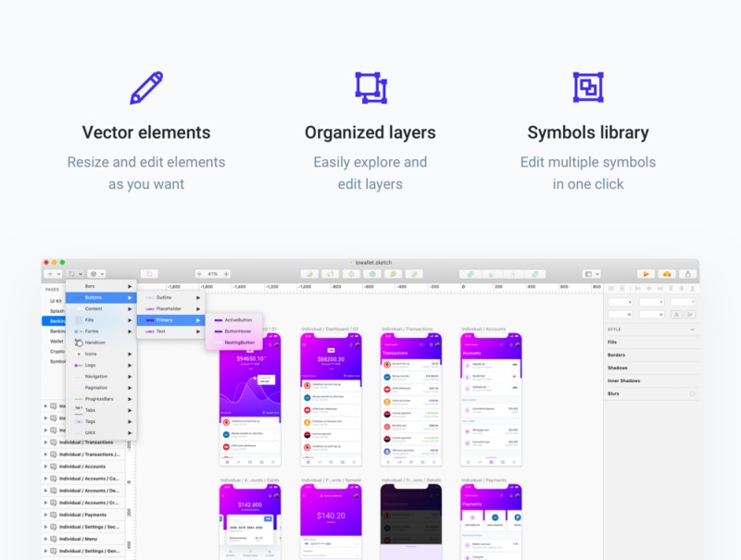Choose RestingButton in the symbols submenu

tap(239, 342)
